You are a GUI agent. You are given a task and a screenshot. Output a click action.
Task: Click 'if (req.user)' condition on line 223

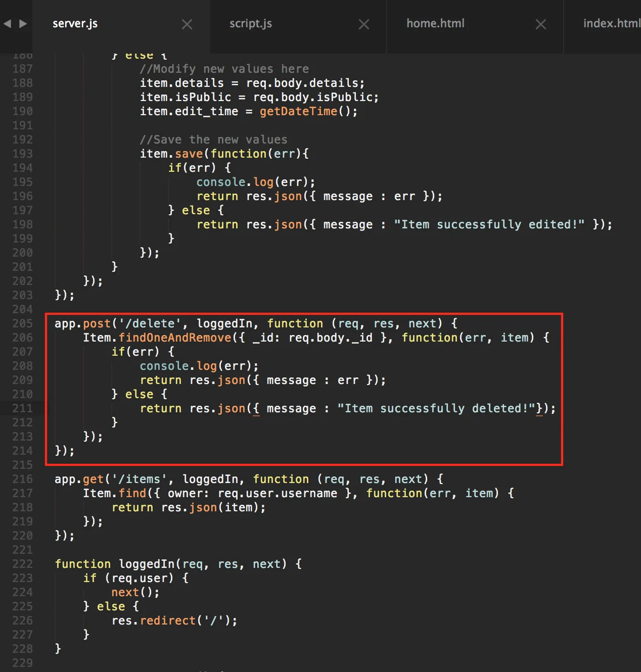click(x=128, y=578)
